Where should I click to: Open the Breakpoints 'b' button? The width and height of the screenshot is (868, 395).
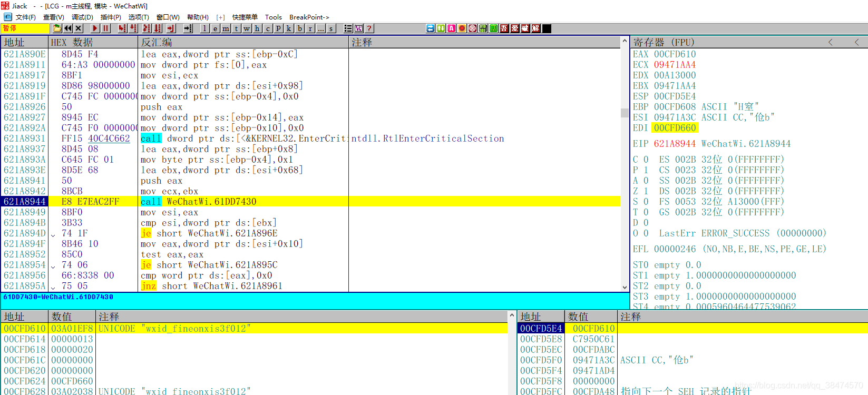pyautogui.click(x=299, y=28)
